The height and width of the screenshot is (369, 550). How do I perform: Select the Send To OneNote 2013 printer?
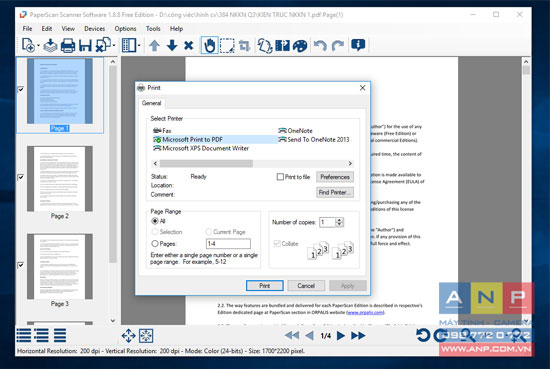[x=314, y=140]
